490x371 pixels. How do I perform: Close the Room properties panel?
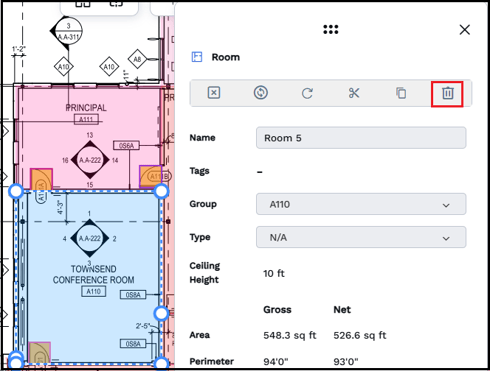pos(464,30)
